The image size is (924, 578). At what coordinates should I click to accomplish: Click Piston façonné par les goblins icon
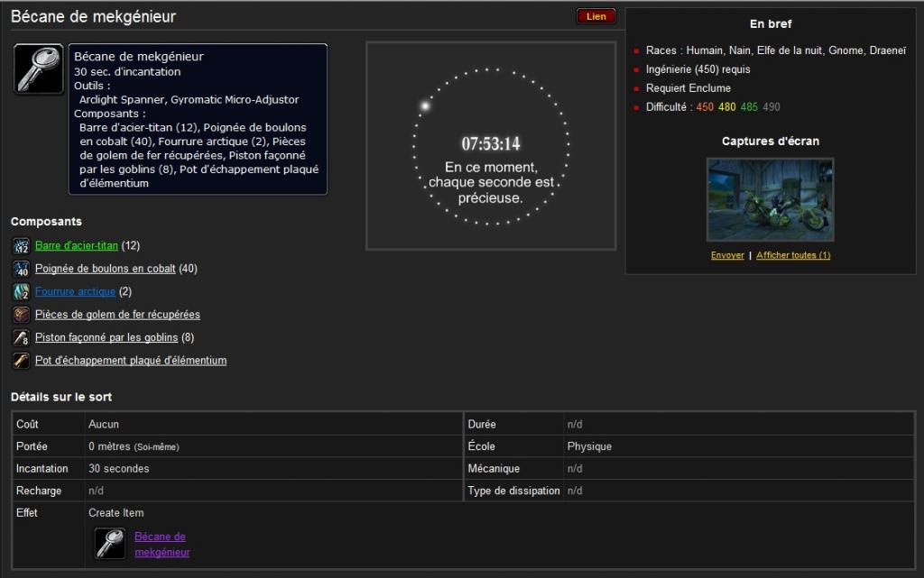(x=22, y=338)
